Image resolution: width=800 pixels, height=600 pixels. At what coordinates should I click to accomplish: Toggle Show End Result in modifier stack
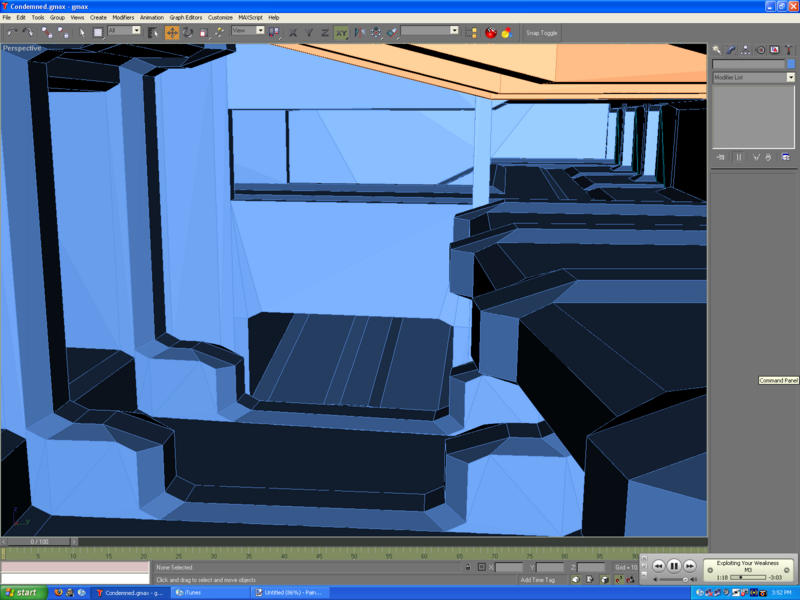[x=738, y=157]
